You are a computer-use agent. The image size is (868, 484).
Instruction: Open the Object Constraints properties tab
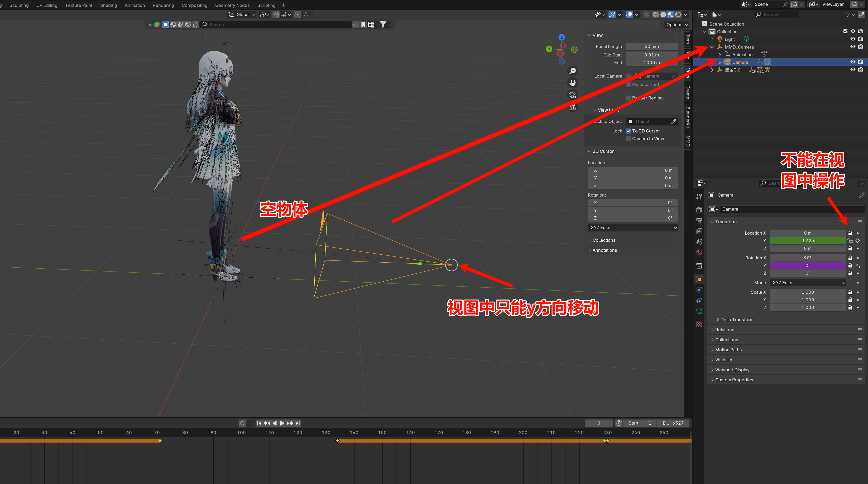click(x=699, y=300)
